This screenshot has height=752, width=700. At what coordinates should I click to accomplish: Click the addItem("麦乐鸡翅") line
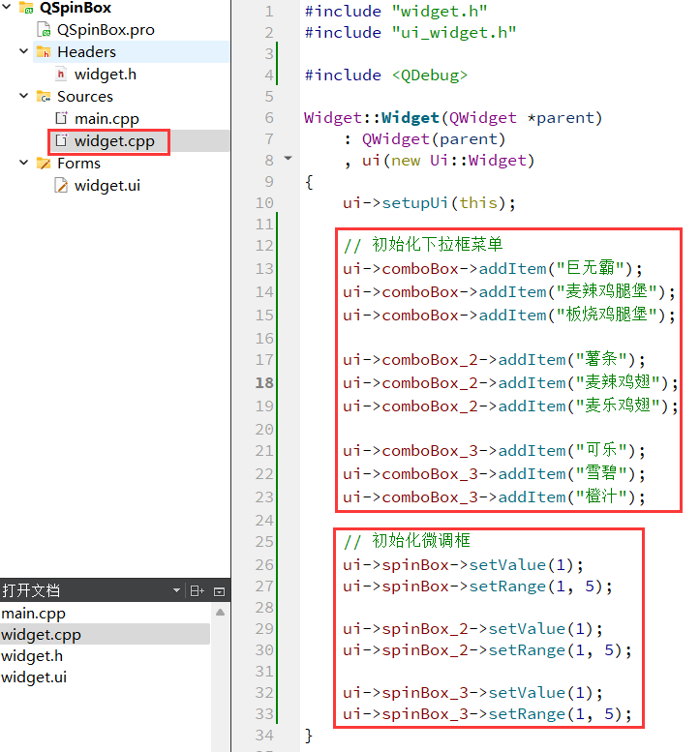coord(510,406)
